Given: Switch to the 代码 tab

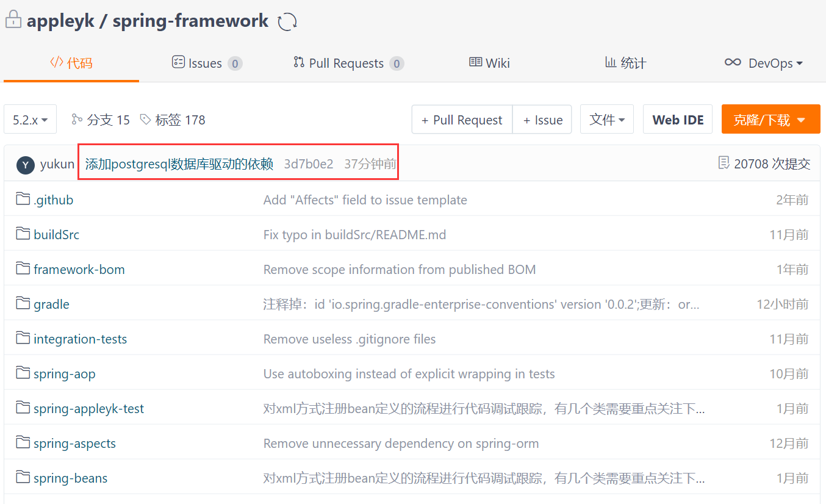Looking at the screenshot, I should click(x=71, y=62).
